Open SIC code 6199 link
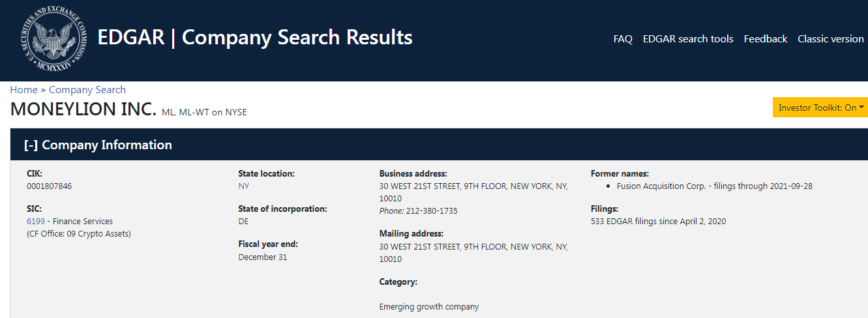Image resolution: width=868 pixels, height=318 pixels. click(x=36, y=222)
